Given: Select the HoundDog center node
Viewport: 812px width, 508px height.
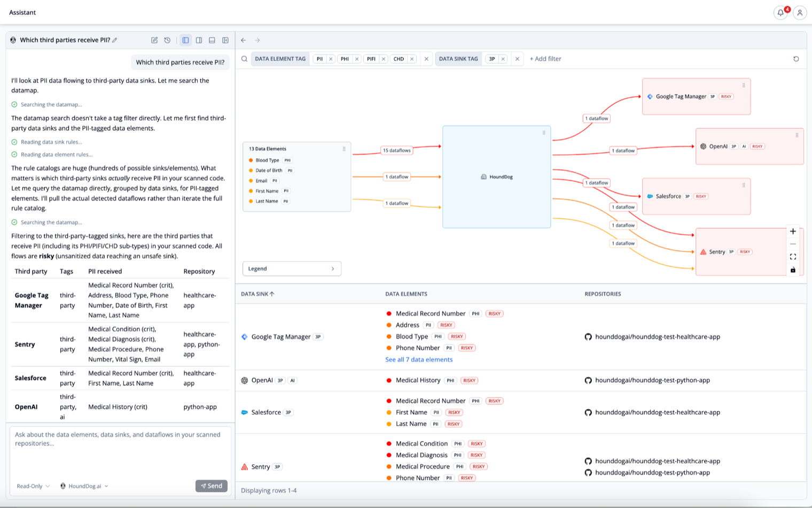Looking at the screenshot, I should pyautogui.click(x=496, y=177).
